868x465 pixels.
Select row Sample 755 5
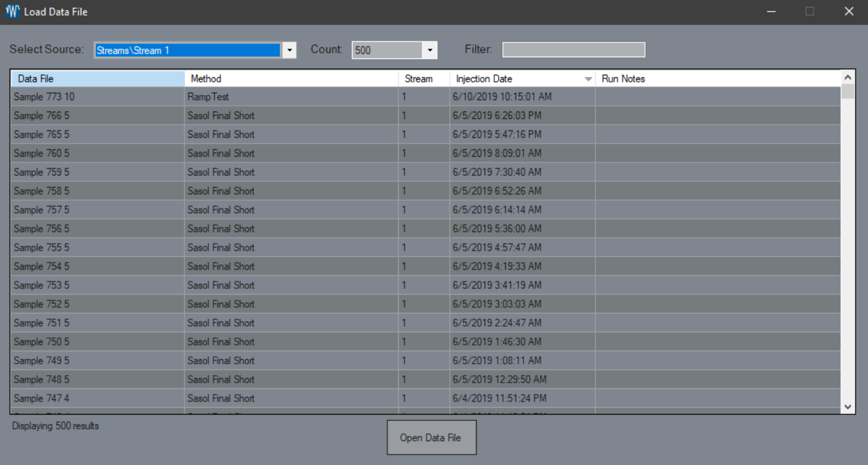tap(426, 248)
